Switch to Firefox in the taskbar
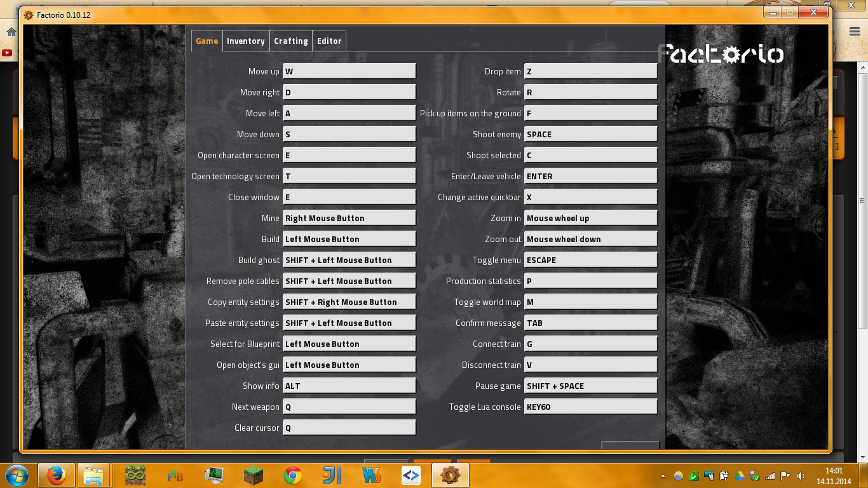The height and width of the screenshot is (488, 868). coord(56,475)
